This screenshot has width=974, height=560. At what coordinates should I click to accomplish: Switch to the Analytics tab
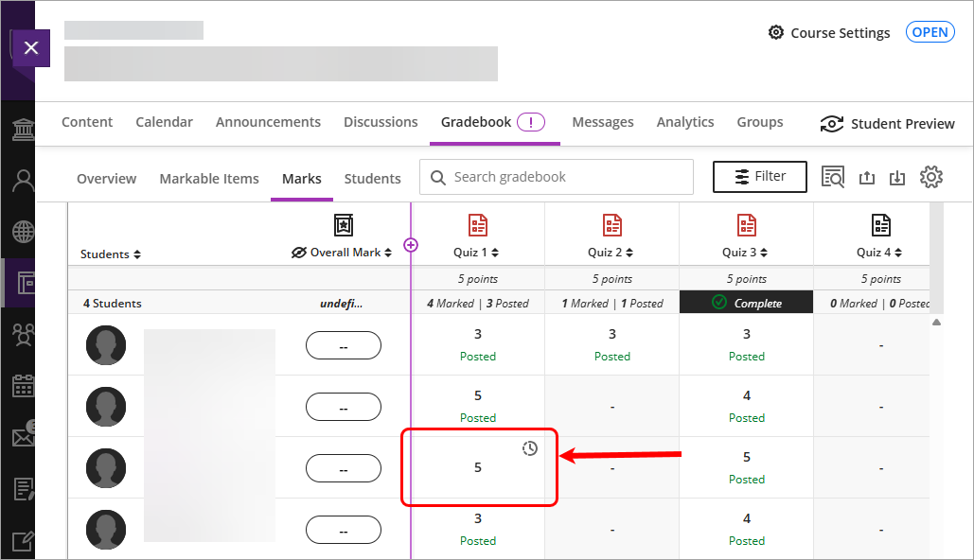click(x=684, y=121)
